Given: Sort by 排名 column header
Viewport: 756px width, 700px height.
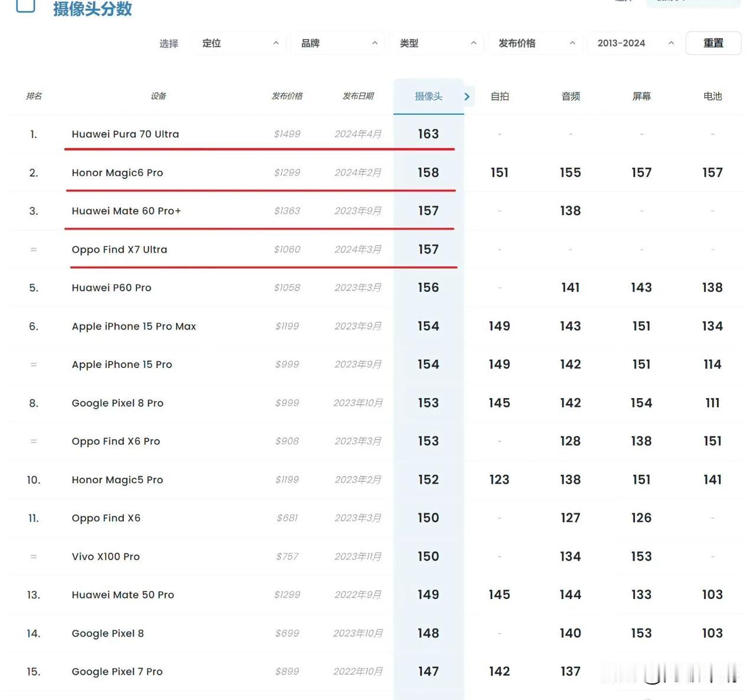Looking at the screenshot, I should click(34, 96).
